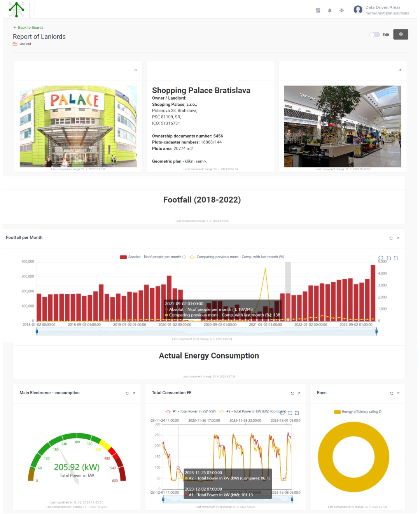Viewport: 420px width, 514px height.
Task: Click the Landlord folder tag
Action: [x=22, y=44]
